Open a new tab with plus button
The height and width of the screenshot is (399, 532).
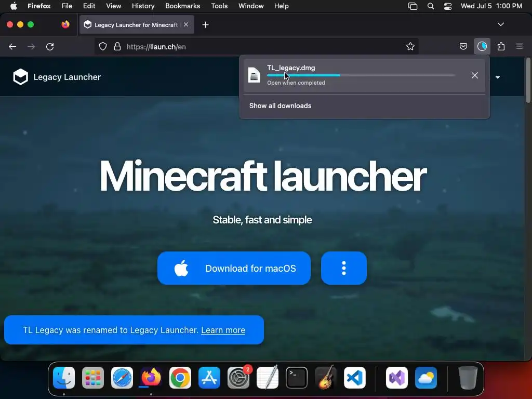click(x=205, y=25)
